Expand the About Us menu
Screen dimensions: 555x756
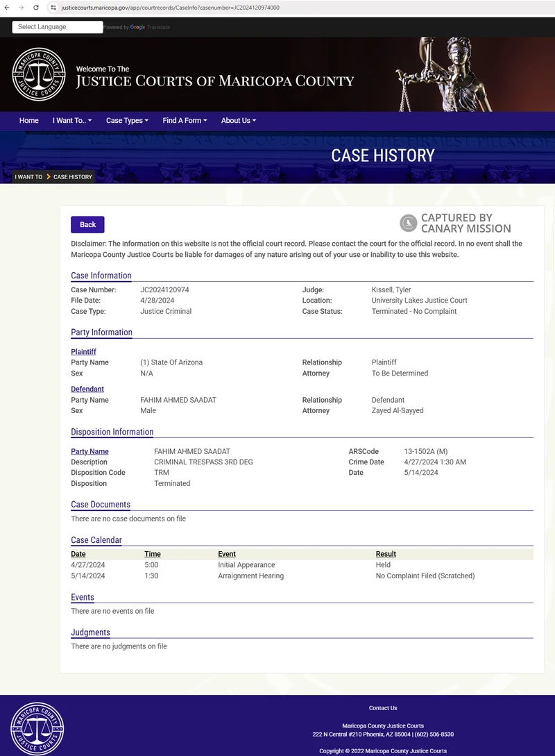tap(239, 121)
